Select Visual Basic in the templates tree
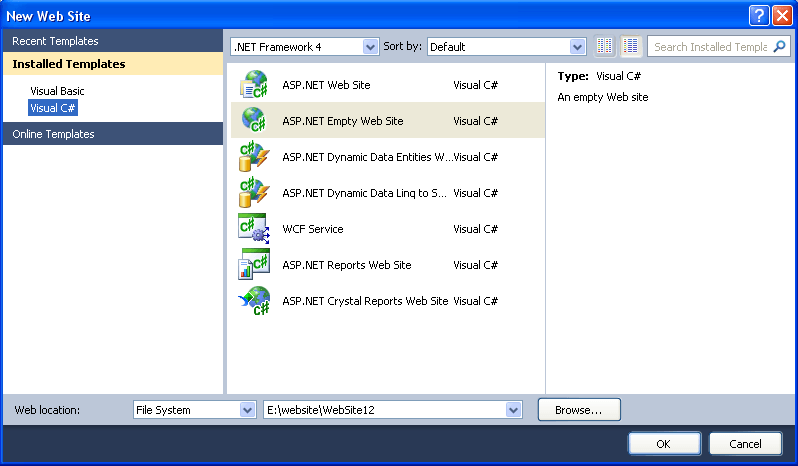798x466 pixels. coord(58,91)
